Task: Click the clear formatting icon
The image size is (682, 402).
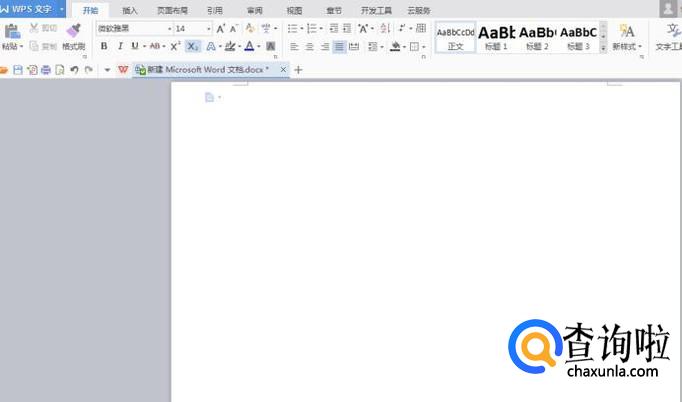Action: tap(249, 29)
